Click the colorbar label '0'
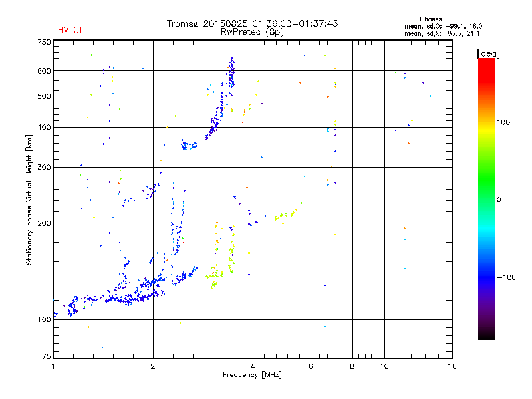 pos(499,200)
